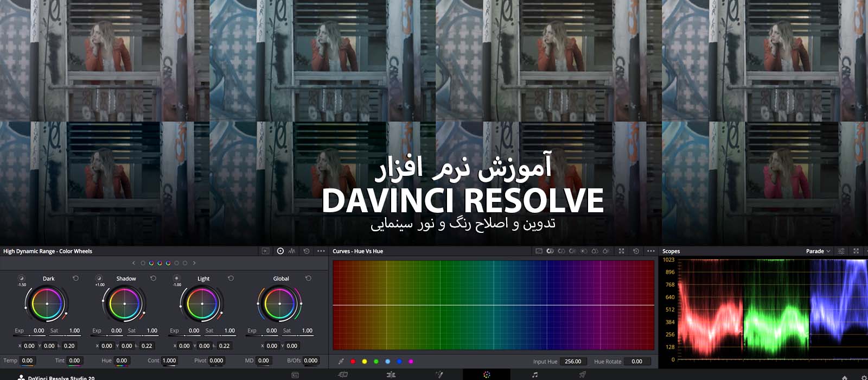Click the cyan hue preset dot
The width and height of the screenshot is (868, 380).
[x=387, y=362]
